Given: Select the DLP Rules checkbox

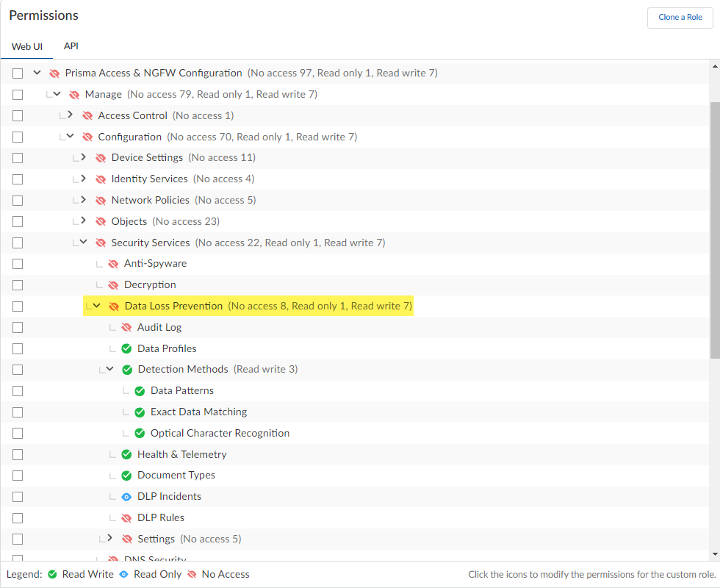Looking at the screenshot, I should point(18,517).
